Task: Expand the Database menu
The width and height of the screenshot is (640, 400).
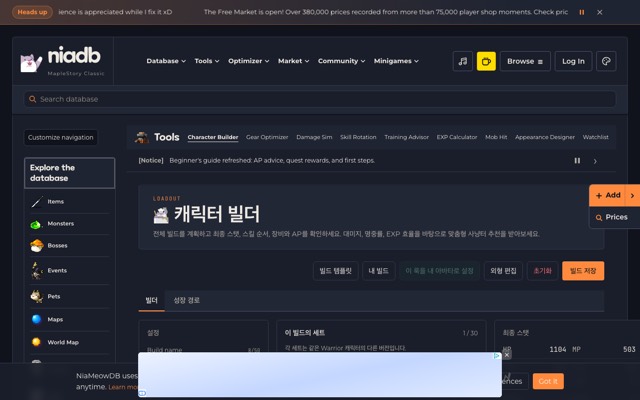Action: coord(166,61)
